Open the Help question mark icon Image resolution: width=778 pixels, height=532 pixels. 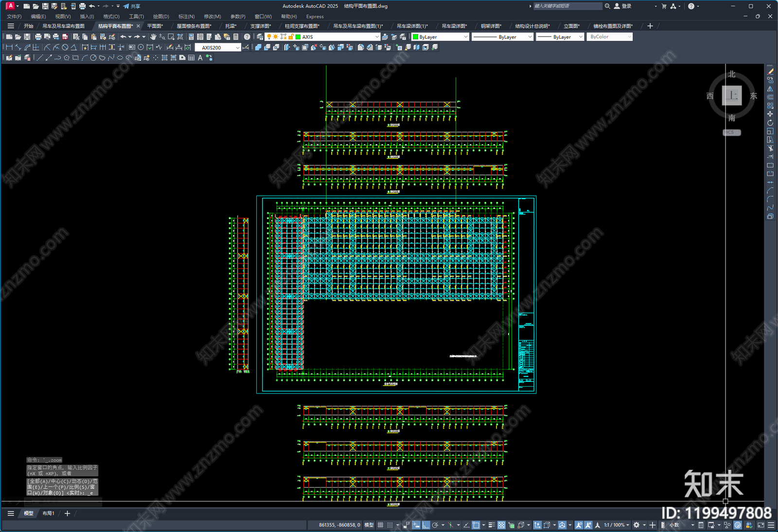[x=247, y=37]
